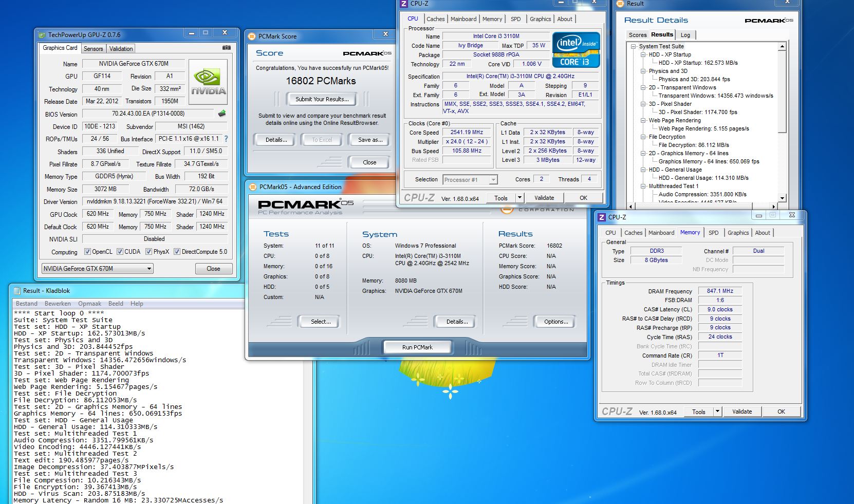The width and height of the screenshot is (854, 504).
Task: Click Validate in the CPU-Z CPU window
Action: 544,198
